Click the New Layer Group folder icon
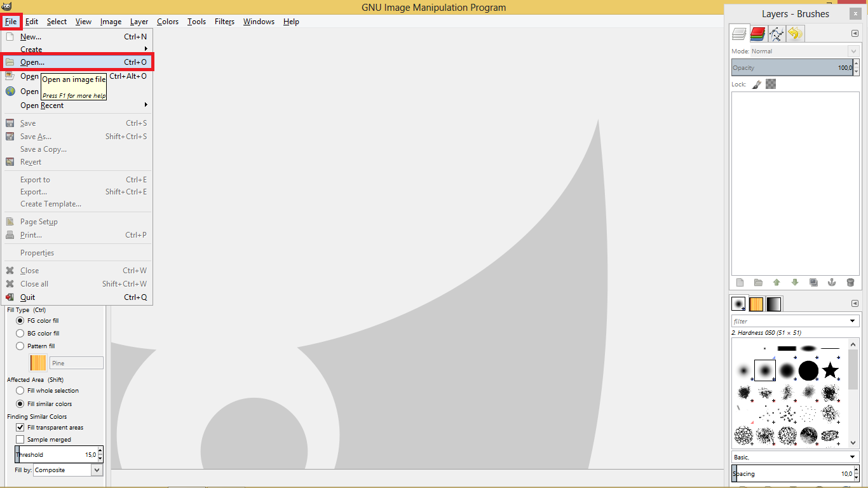 758,282
